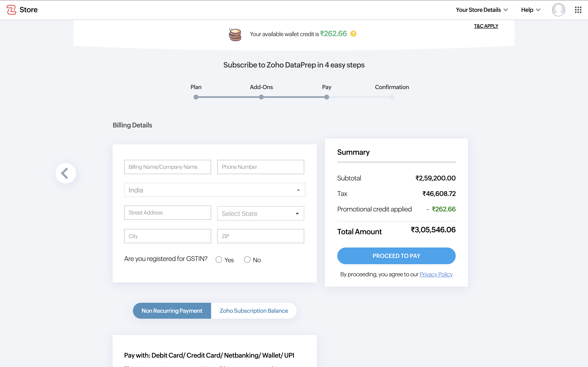Open the apps grid launcher icon
Viewport: 588px width, 367px height.
[578, 10]
